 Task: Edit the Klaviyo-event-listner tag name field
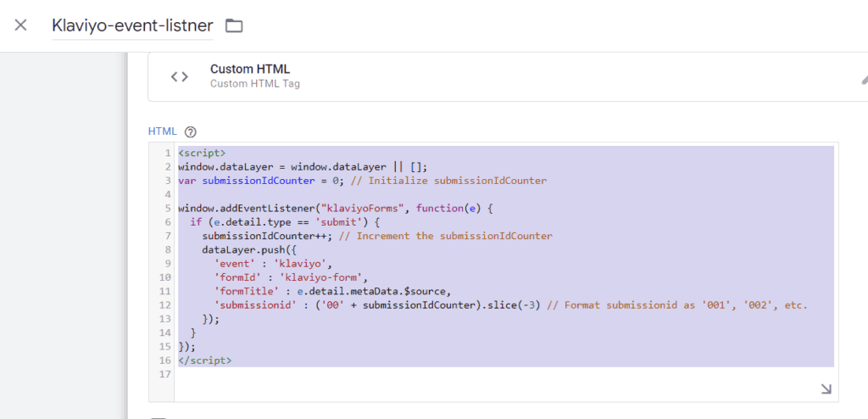tap(132, 25)
